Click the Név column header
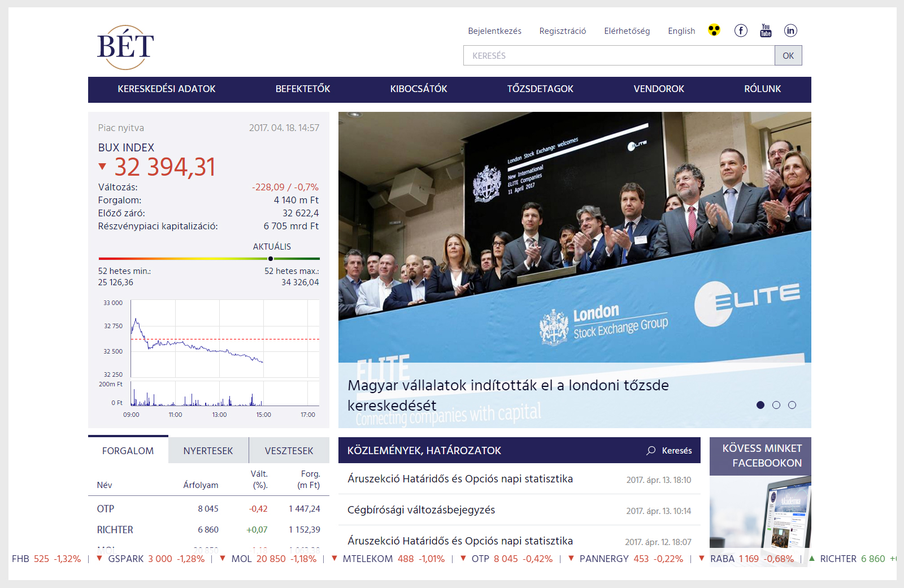904x588 pixels. [x=105, y=485]
